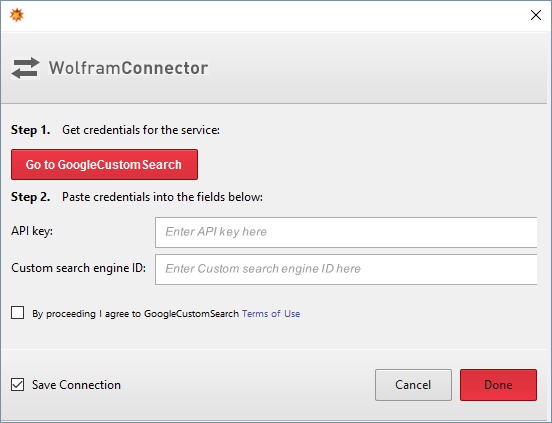Focus the API key input field
This screenshot has height=423, width=552.
point(346,232)
